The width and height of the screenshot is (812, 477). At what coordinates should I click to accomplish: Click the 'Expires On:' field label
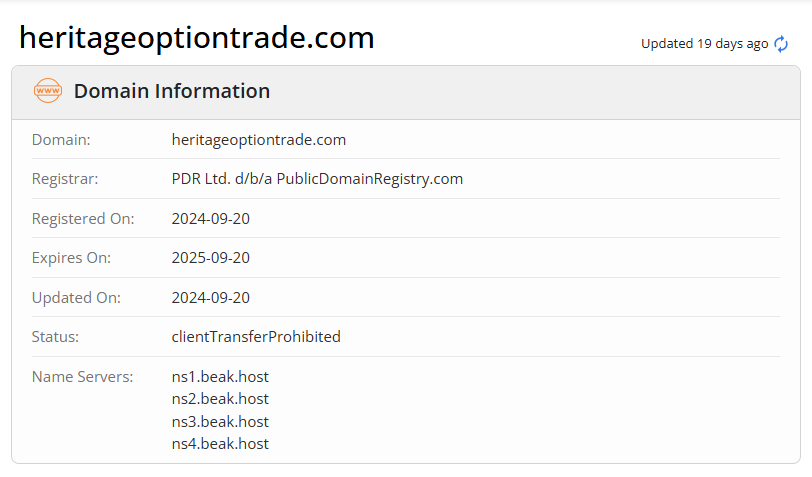click(71, 258)
